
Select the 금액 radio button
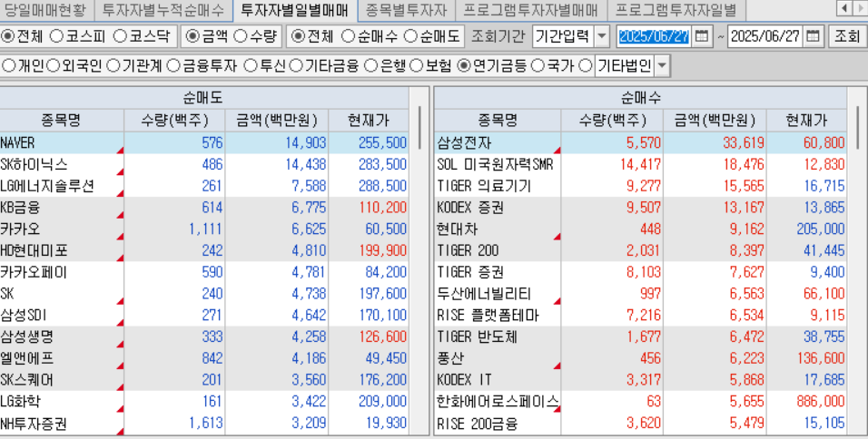tap(192, 36)
